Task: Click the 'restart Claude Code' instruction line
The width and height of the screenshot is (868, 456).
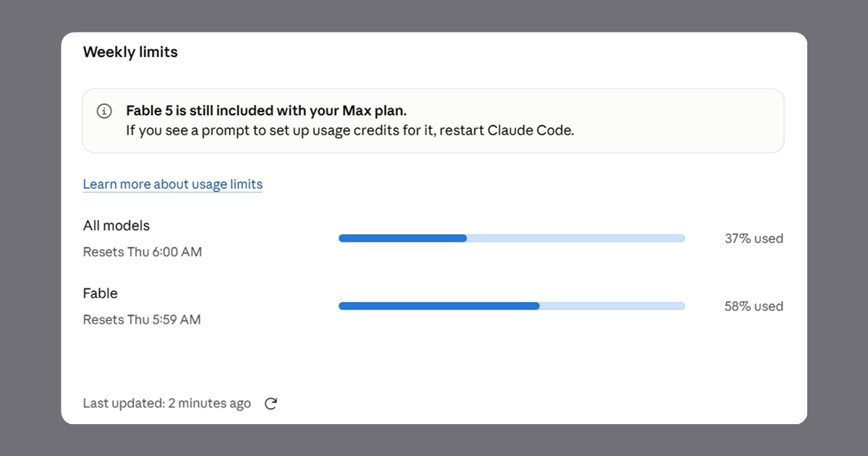Action: point(350,132)
